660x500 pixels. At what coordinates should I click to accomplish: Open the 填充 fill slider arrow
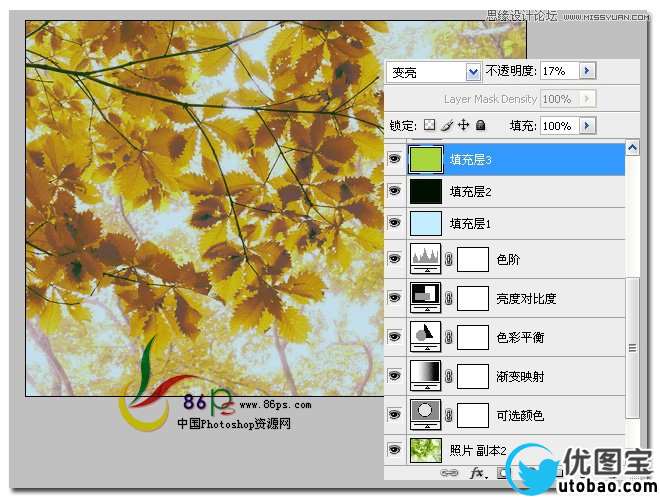587,125
